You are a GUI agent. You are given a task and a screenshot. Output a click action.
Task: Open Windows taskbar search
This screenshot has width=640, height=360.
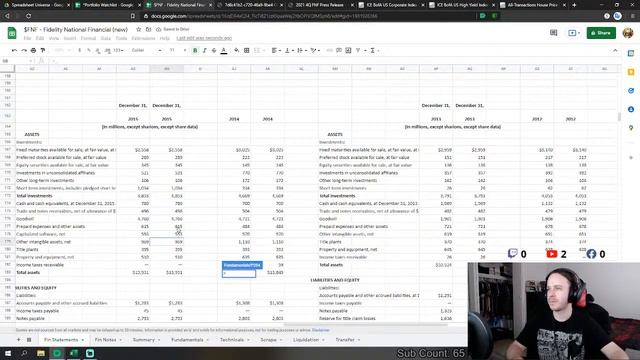(x=24, y=353)
